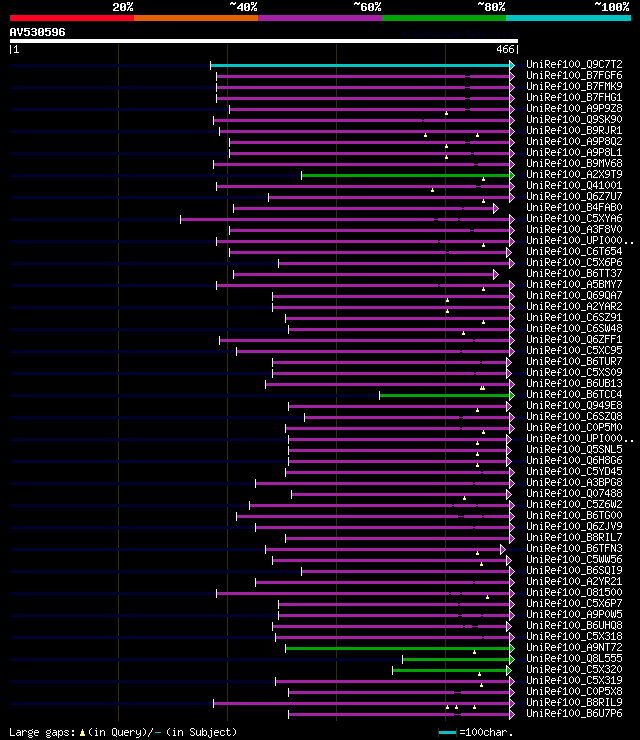The width and height of the screenshot is (640, 740).
Task: Open hit UniRef100_Q9C7T2
Action: tap(574, 64)
